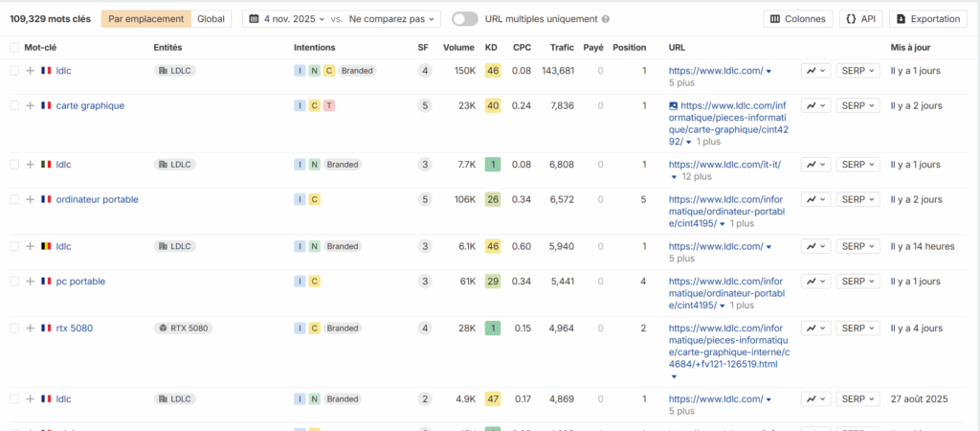Image resolution: width=980 pixels, height=431 pixels.
Task: Click the LDLC entity tag on the 150K volume row
Action: [x=175, y=71]
